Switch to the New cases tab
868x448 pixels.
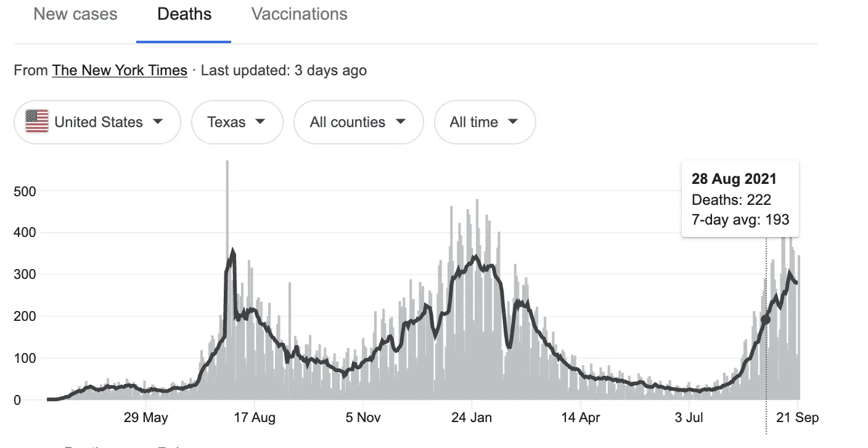point(75,15)
